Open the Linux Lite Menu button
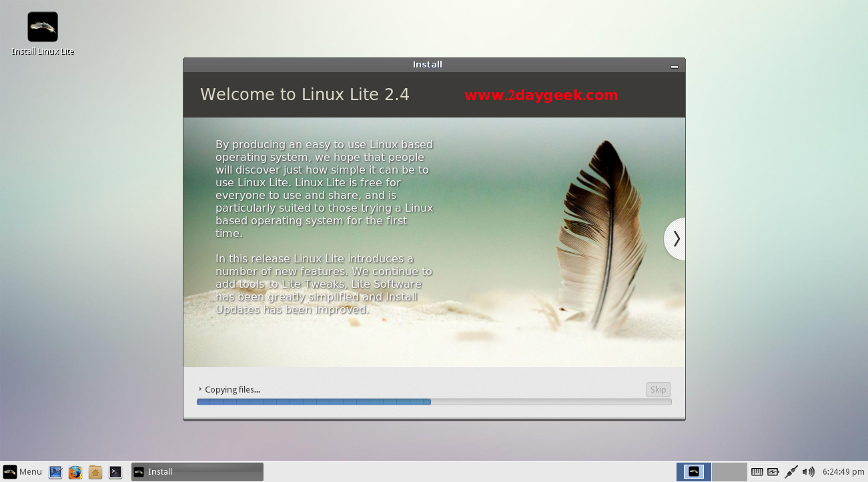868x482 pixels. point(23,472)
